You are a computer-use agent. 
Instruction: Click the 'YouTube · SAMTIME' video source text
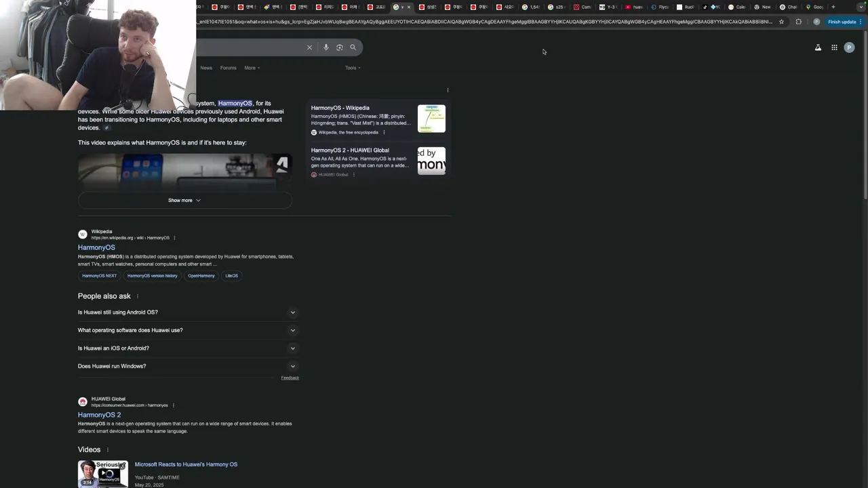[x=157, y=477]
